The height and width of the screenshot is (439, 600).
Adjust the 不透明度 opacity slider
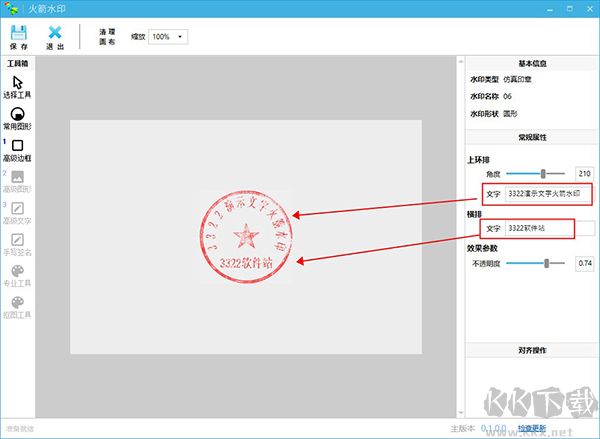(547, 263)
